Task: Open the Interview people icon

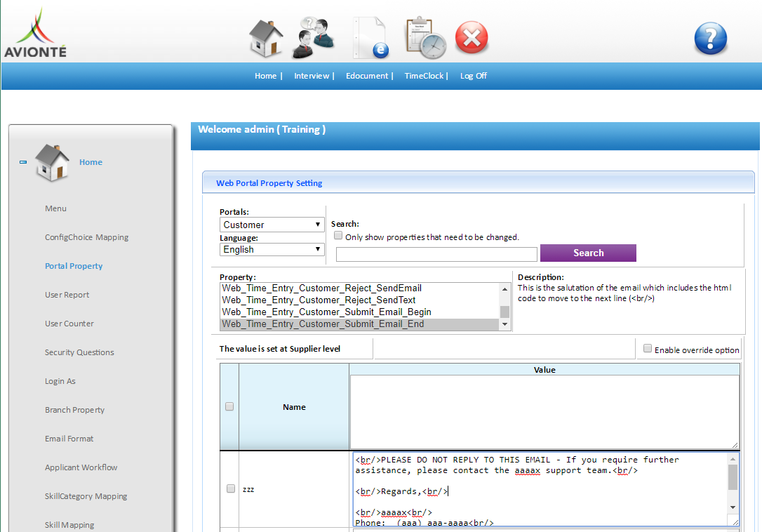Action: tap(313, 38)
